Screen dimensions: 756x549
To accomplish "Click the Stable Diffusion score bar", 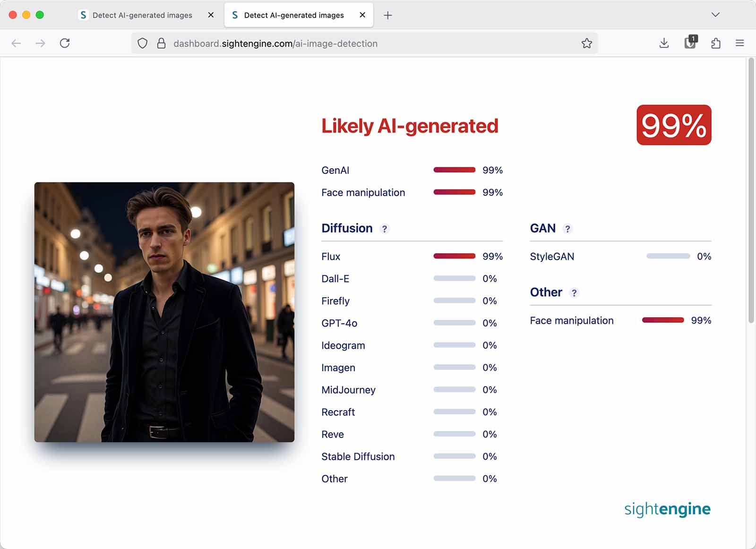I will click(455, 456).
